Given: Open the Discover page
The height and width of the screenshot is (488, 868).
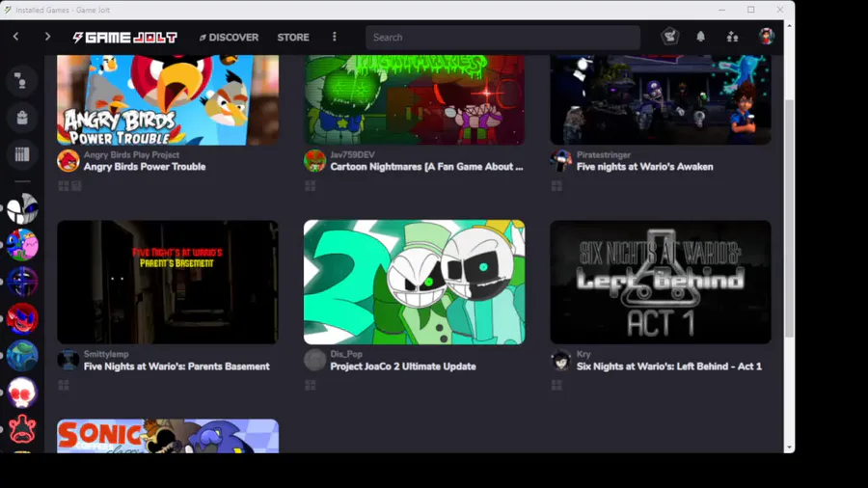Looking at the screenshot, I should click(229, 37).
